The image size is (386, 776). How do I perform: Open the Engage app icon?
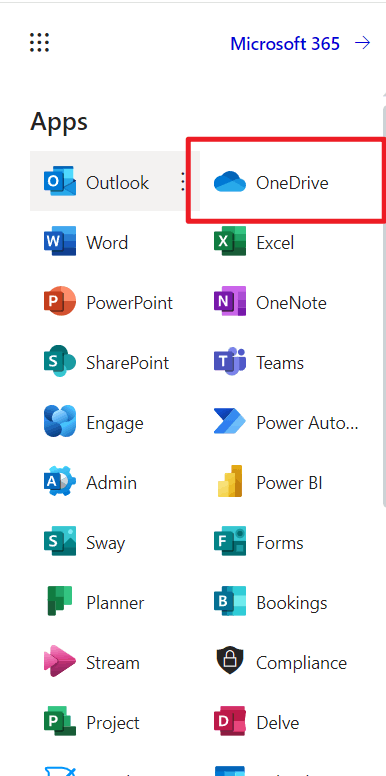click(x=60, y=421)
